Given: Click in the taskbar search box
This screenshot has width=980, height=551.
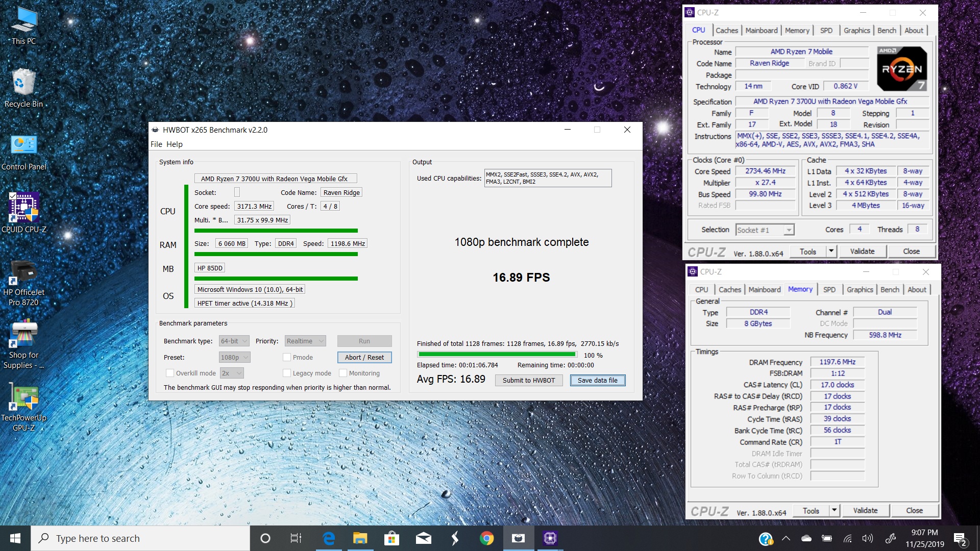Looking at the screenshot, I should [x=140, y=538].
